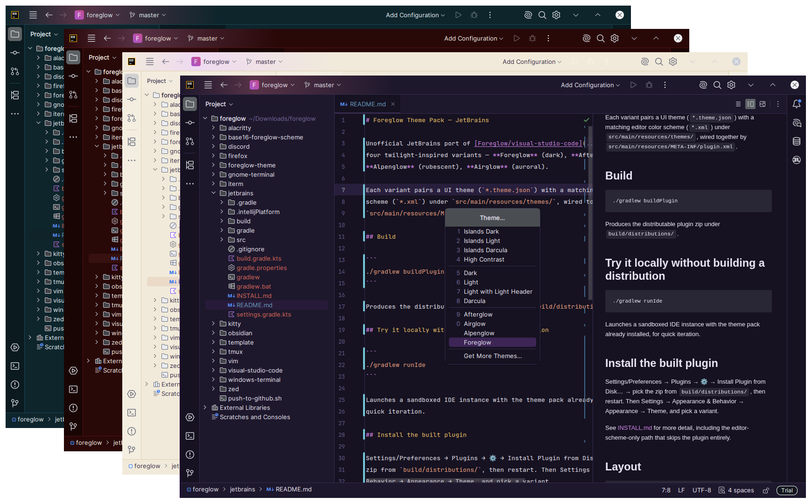Screen dimensions: 812x504
Task: Open Pull Requests tool window in front window
Action: (190, 141)
